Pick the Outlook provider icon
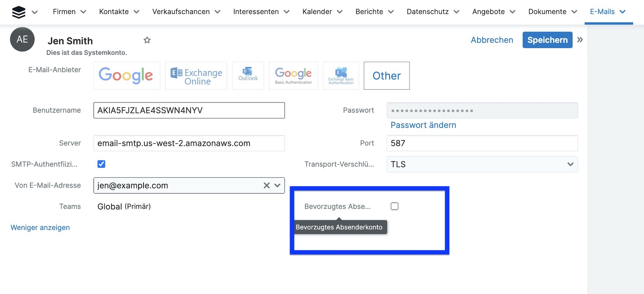The height and width of the screenshot is (294, 644). point(248,76)
